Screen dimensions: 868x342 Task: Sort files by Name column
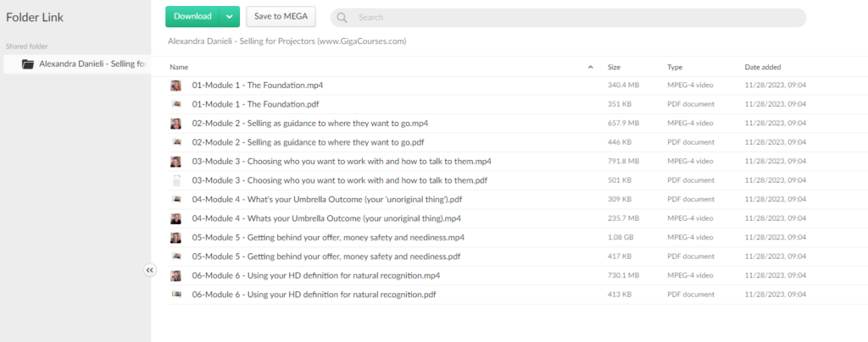179,66
